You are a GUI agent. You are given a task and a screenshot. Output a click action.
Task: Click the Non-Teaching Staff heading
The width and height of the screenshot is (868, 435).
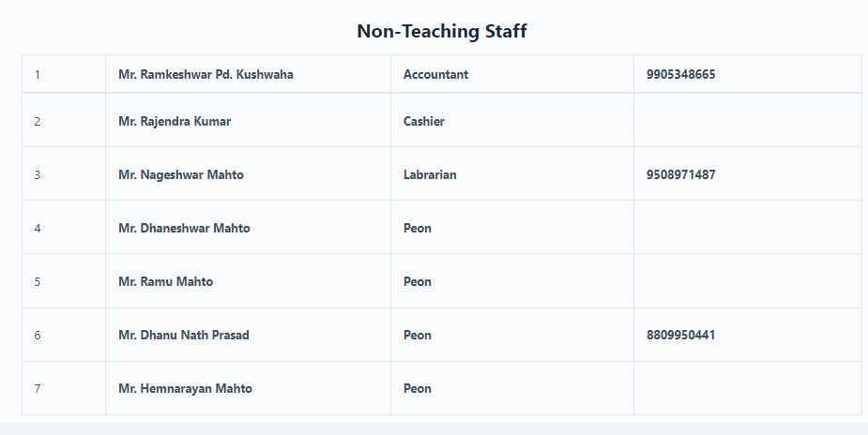click(441, 31)
